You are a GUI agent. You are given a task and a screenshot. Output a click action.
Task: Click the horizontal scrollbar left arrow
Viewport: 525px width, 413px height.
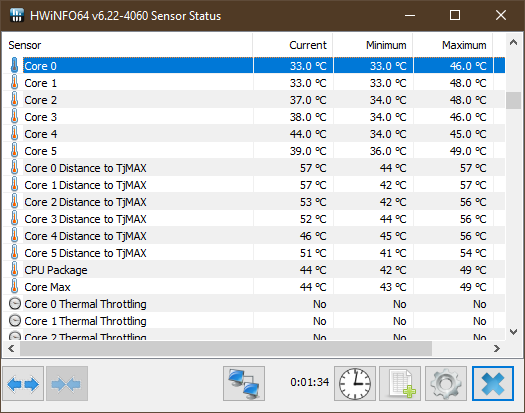(11, 349)
